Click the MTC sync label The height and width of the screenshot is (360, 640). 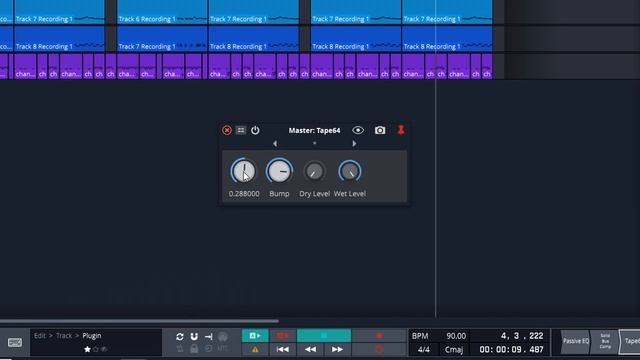(222, 349)
